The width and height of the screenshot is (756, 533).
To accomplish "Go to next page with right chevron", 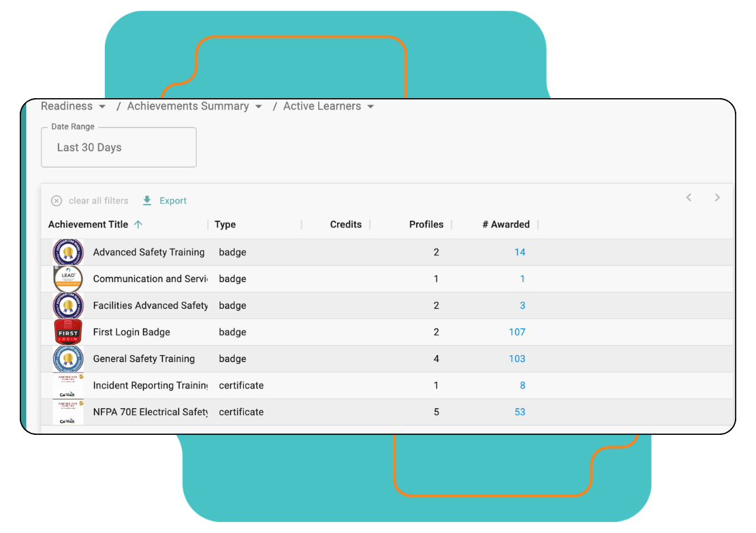I will pos(717,198).
